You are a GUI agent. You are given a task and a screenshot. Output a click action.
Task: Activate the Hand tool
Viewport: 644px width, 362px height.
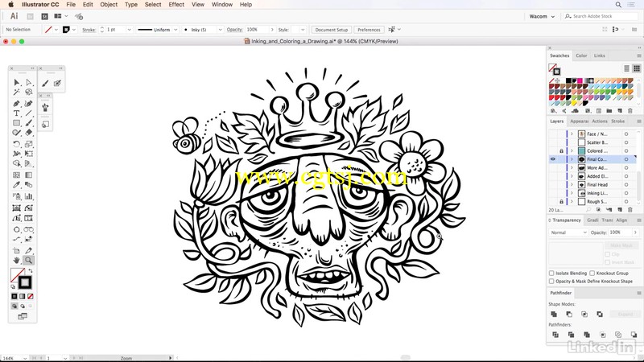16,260
